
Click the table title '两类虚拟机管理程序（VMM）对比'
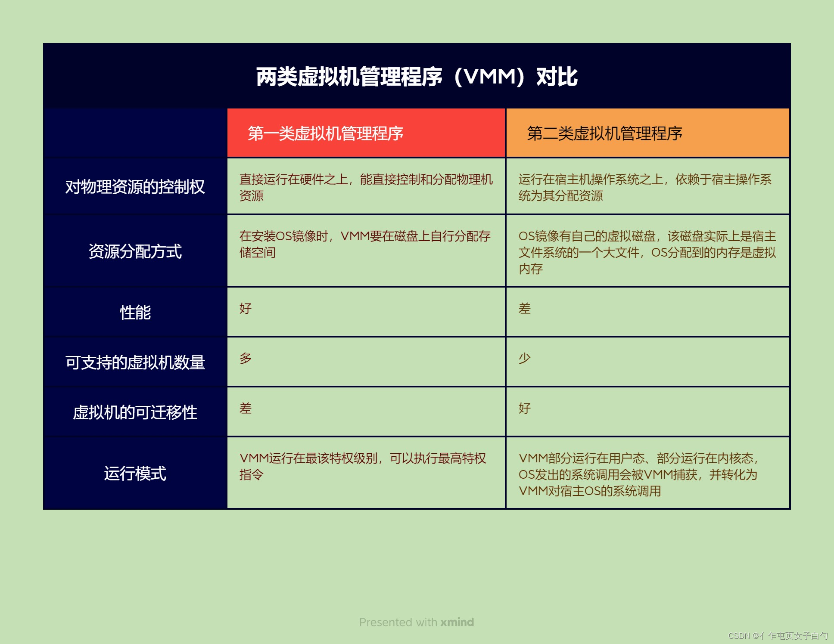(x=417, y=77)
